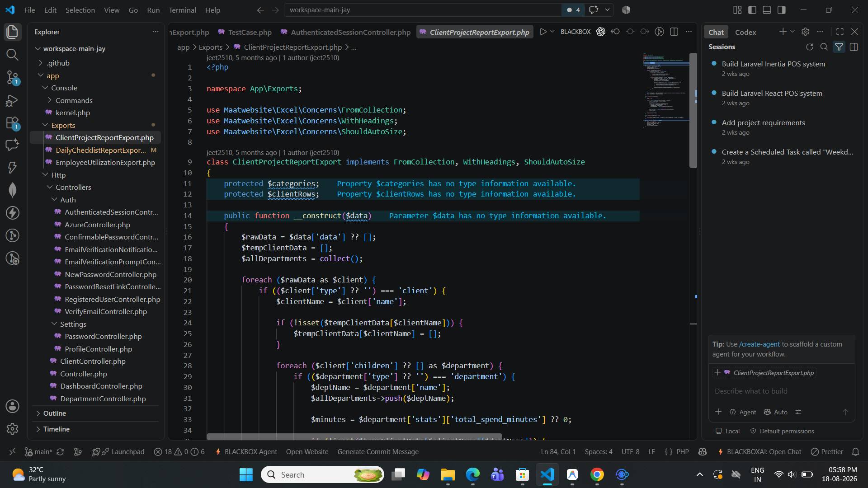This screenshot has width=868, height=488.
Task: Click Generate Commit Message in status bar
Action: click(x=378, y=452)
